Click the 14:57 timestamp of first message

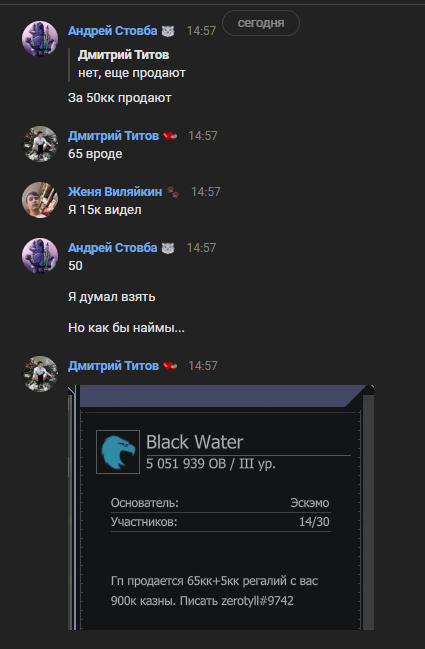202,31
